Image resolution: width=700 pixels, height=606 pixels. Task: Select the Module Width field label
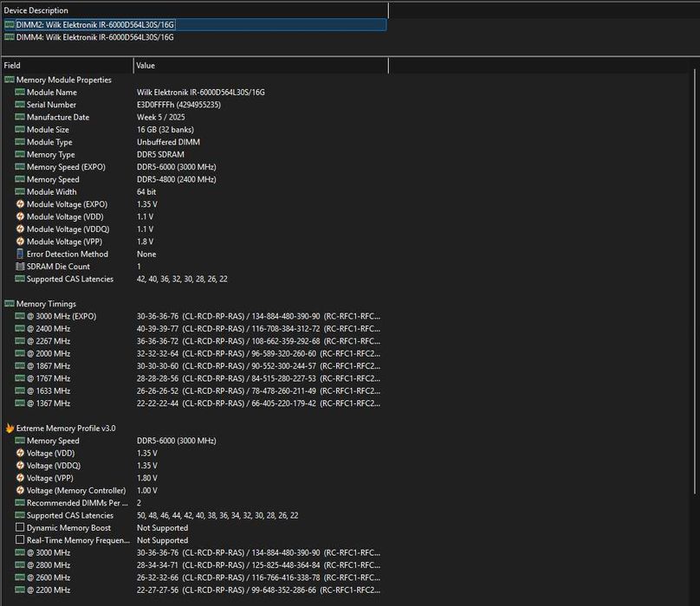pyautogui.click(x=51, y=192)
